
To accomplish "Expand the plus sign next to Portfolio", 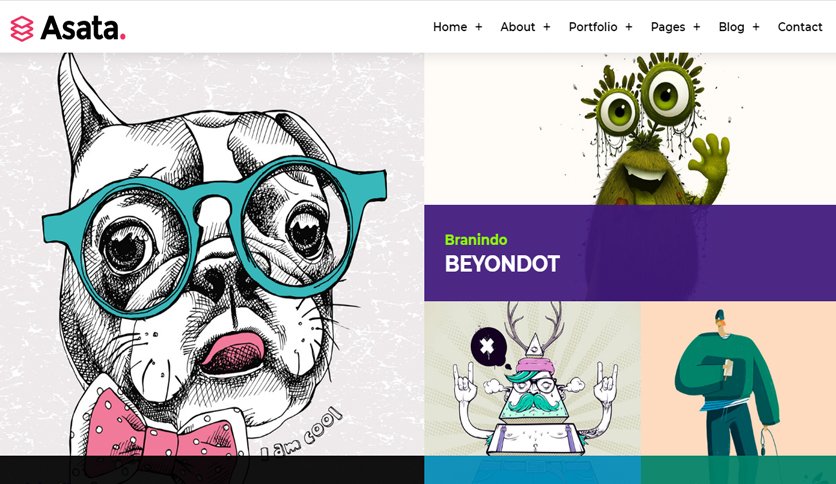I will tap(629, 27).
